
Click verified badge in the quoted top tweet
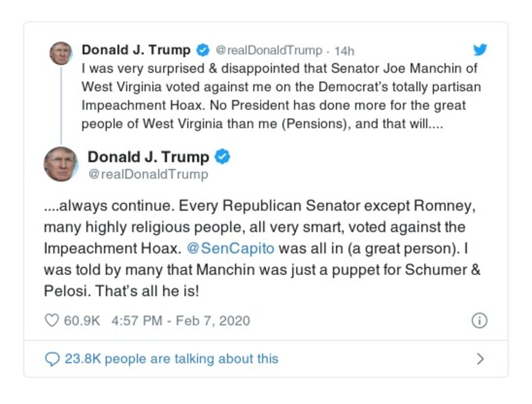[x=202, y=50]
